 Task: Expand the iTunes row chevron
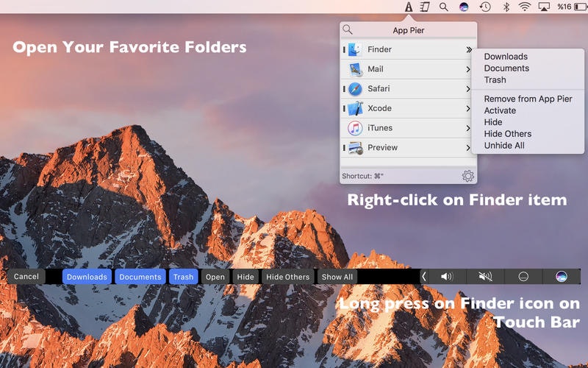click(x=468, y=128)
